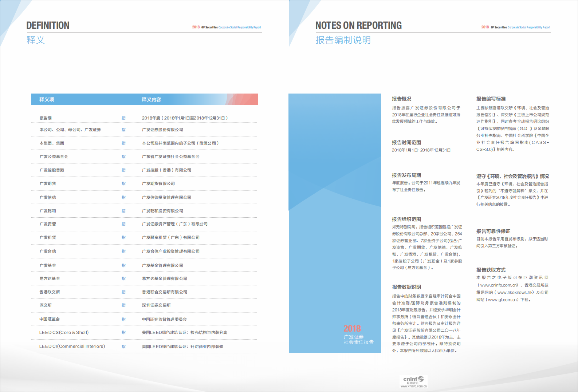Click the 报告时间范围 section heading
This screenshot has height=392, width=578.
pyautogui.click(x=406, y=142)
